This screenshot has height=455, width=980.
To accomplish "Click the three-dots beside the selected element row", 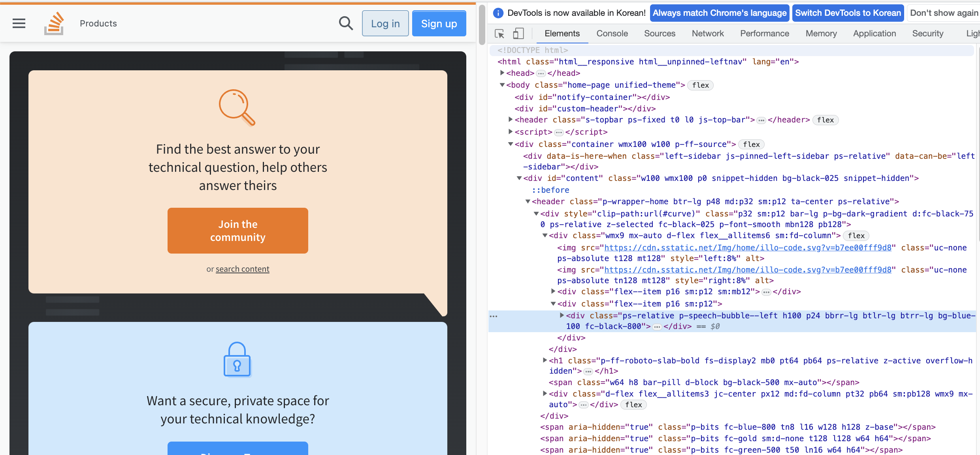I will tap(494, 316).
